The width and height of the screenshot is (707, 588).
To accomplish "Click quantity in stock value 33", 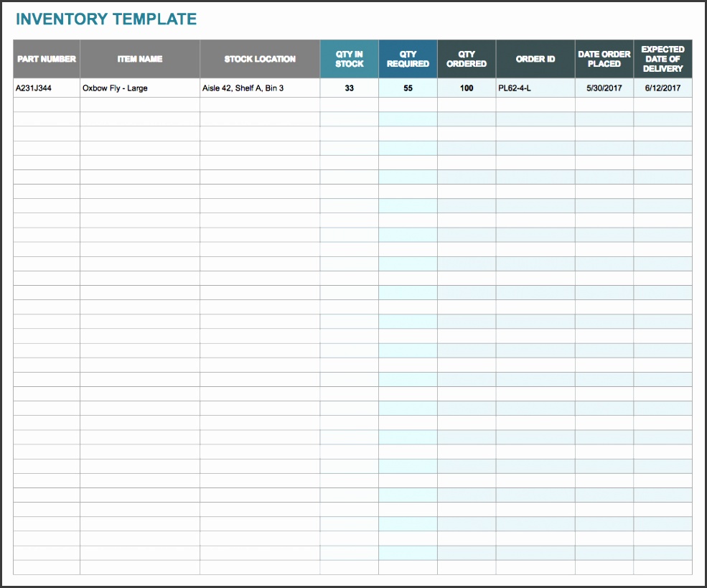I will 350,88.
